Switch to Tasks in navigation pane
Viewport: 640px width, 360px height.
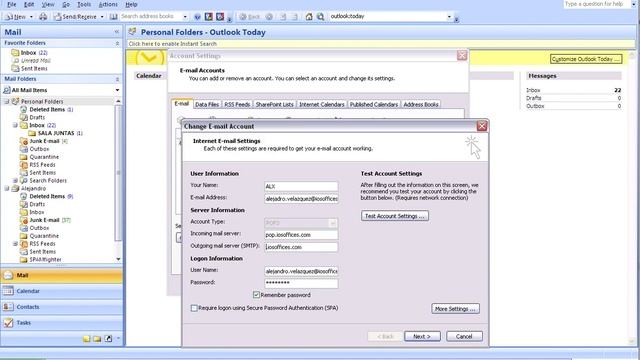[61, 322]
